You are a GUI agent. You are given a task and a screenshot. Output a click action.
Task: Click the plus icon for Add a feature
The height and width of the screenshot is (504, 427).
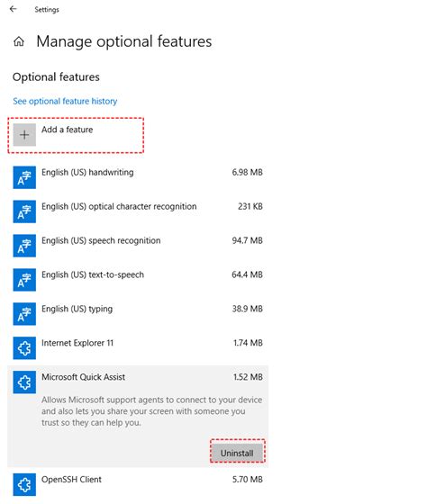tap(24, 135)
